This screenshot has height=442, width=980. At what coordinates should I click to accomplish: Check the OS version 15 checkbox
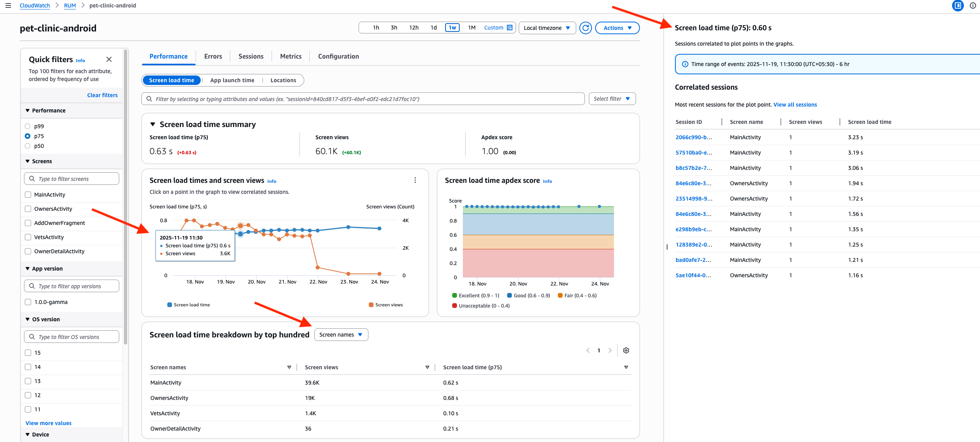point(28,353)
